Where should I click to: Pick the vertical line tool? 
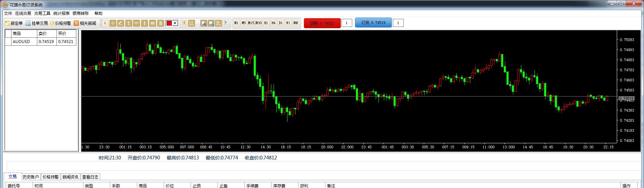pos(145,23)
